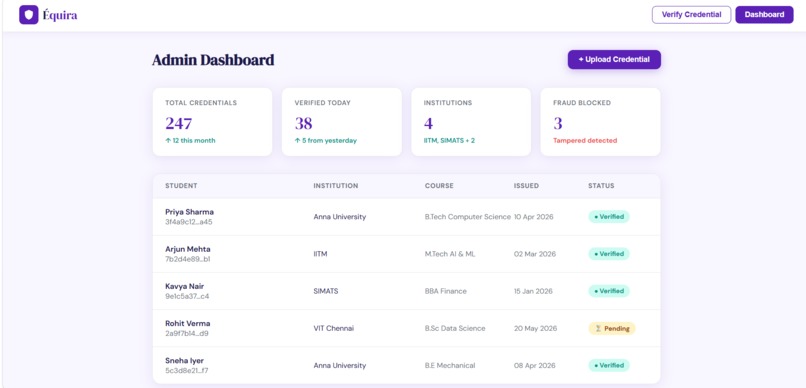
Task: Click Priya Sharma's Verified status badge
Action: pos(609,216)
